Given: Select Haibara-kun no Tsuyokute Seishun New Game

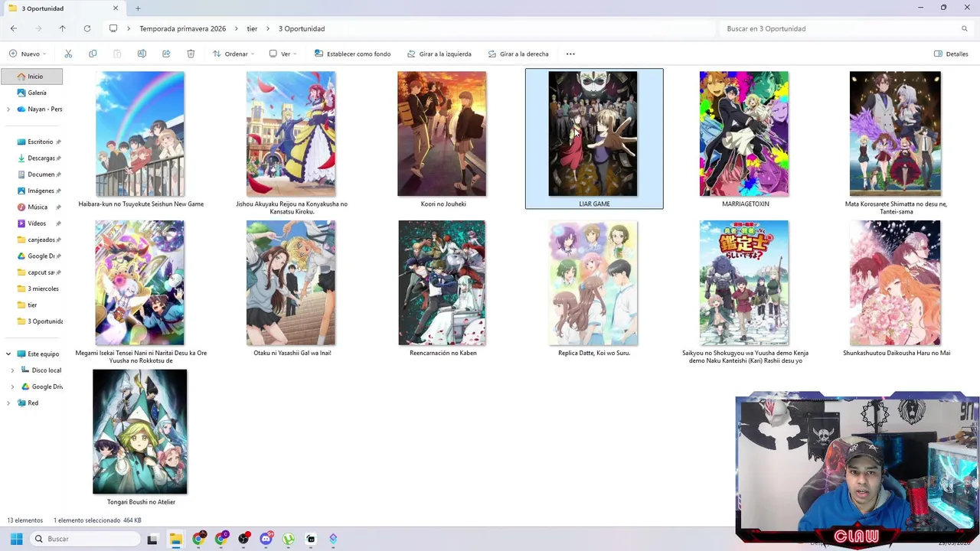Looking at the screenshot, I should tap(140, 134).
